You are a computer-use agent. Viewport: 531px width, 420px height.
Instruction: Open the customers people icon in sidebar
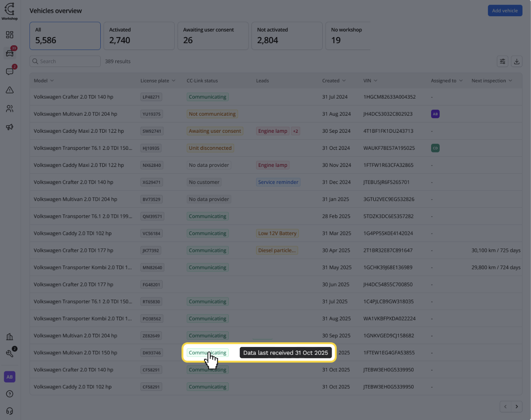click(x=9, y=109)
